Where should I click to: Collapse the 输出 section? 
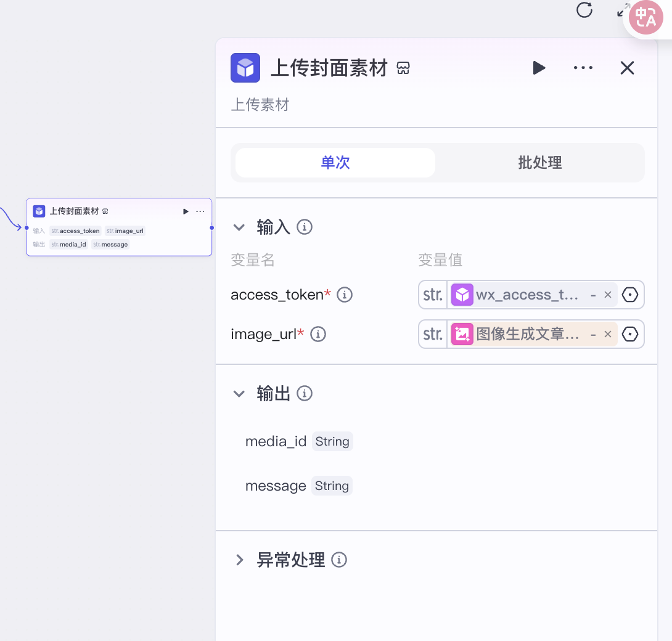pos(239,393)
